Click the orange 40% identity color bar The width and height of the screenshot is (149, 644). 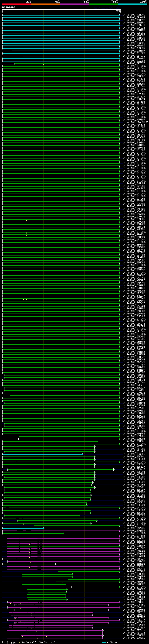(46, 4)
